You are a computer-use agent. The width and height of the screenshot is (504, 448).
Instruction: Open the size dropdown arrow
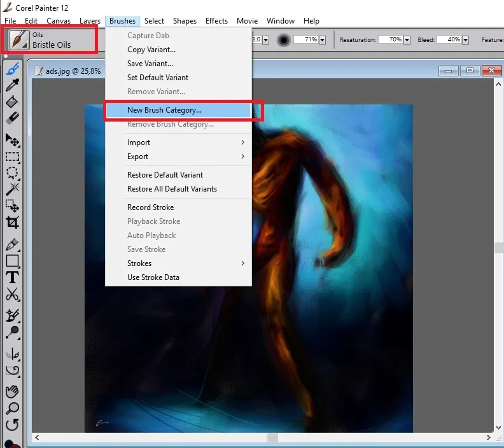tap(266, 40)
